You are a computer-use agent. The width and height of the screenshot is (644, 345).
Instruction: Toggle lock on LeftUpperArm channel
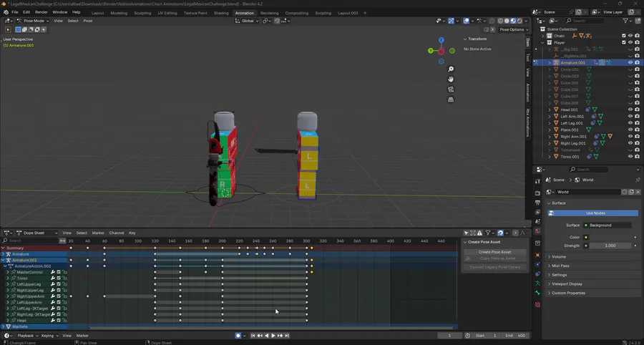[x=64, y=302]
